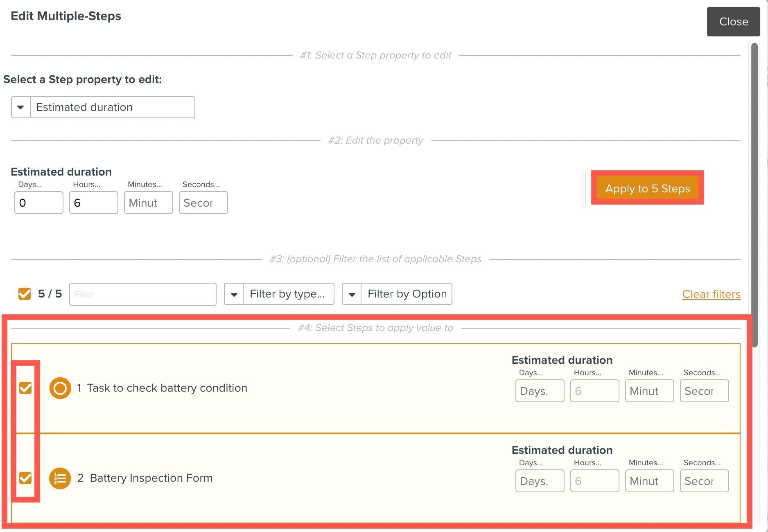Viewport: 768px width, 532px height.
Task: Click the Minutes field under Estimated duration
Action: [148, 203]
